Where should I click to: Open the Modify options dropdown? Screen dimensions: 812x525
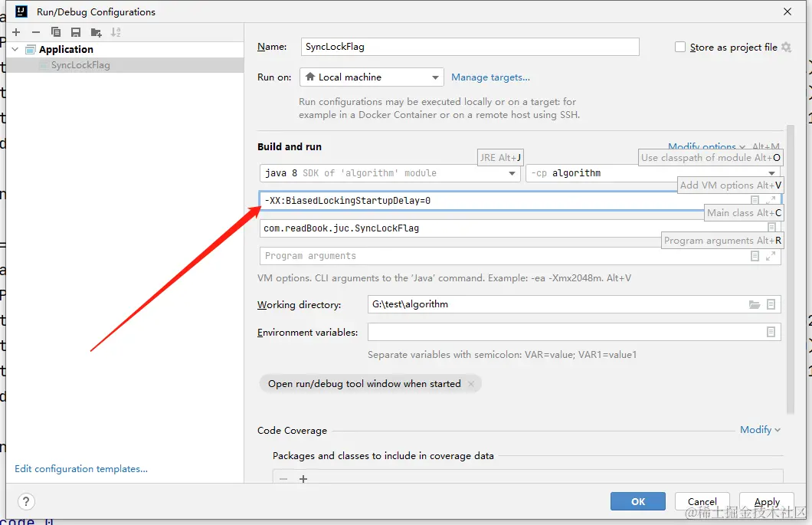[x=706, y=146]
